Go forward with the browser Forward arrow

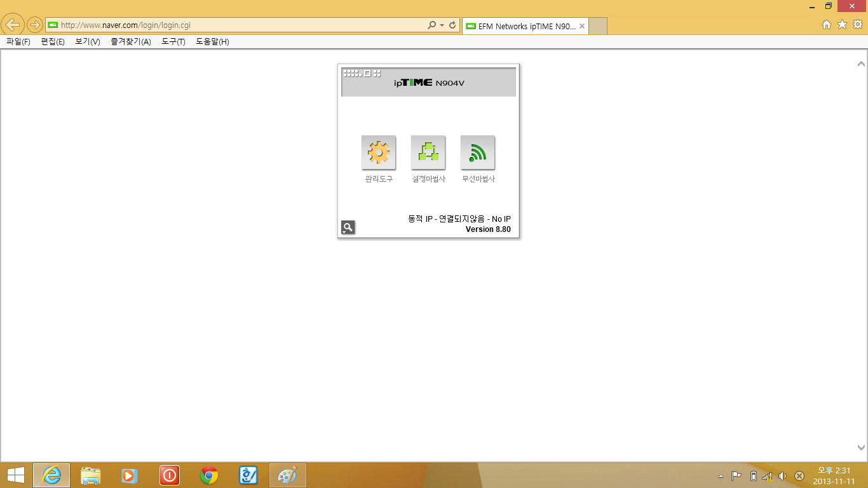[34, 25]
